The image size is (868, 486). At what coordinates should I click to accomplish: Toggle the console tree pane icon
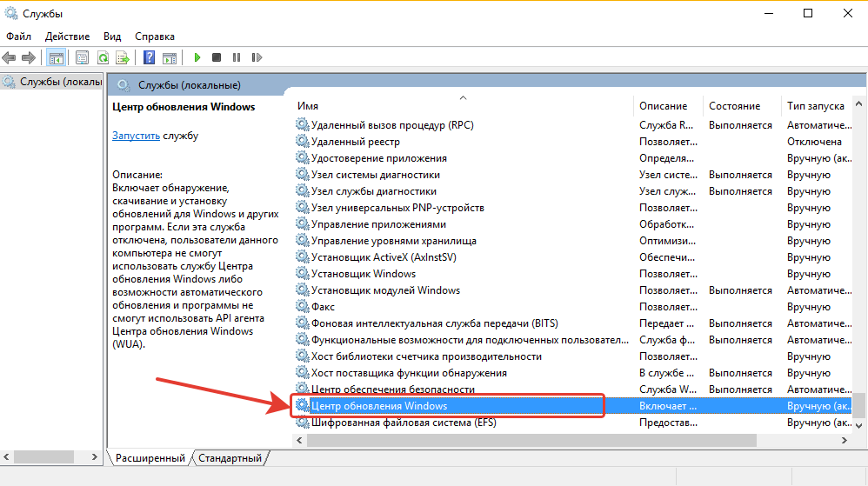point(56,57)
